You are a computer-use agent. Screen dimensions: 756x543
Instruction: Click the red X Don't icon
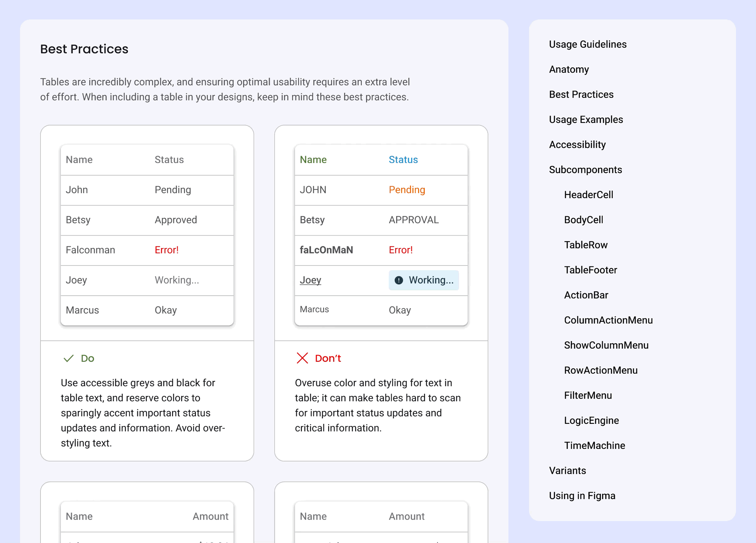click(x=302, y=358)
